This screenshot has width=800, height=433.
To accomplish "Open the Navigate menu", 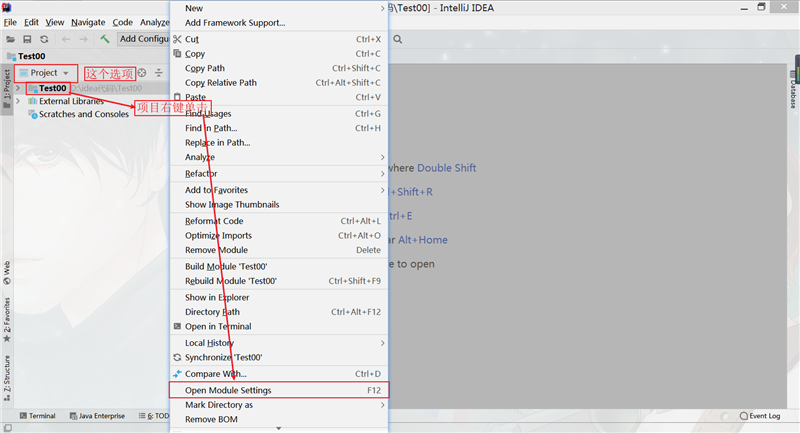I will (x=88, y=22).
